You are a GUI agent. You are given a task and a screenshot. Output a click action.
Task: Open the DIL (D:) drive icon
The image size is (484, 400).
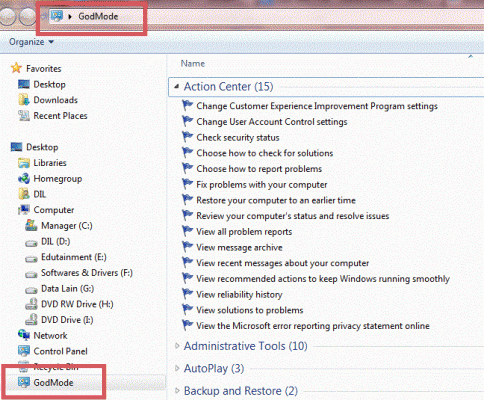pyautogui.click(x=31, y=243)
